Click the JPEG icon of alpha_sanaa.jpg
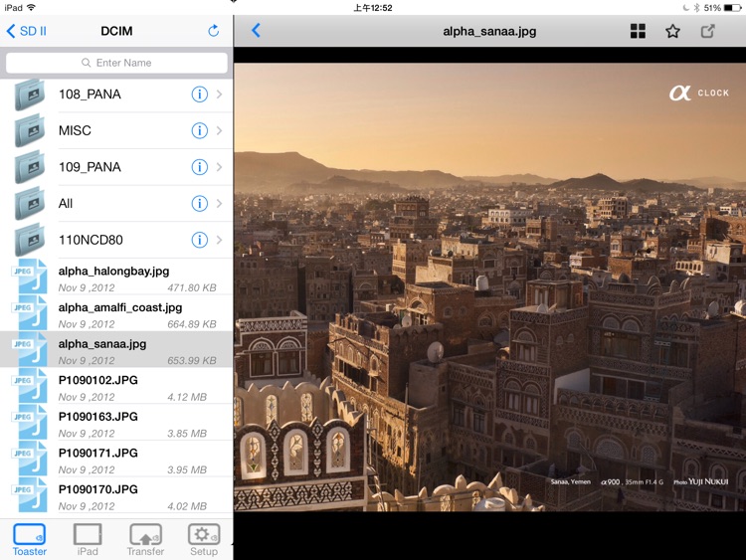The image size is (746, 560). [x=30, y=349]
